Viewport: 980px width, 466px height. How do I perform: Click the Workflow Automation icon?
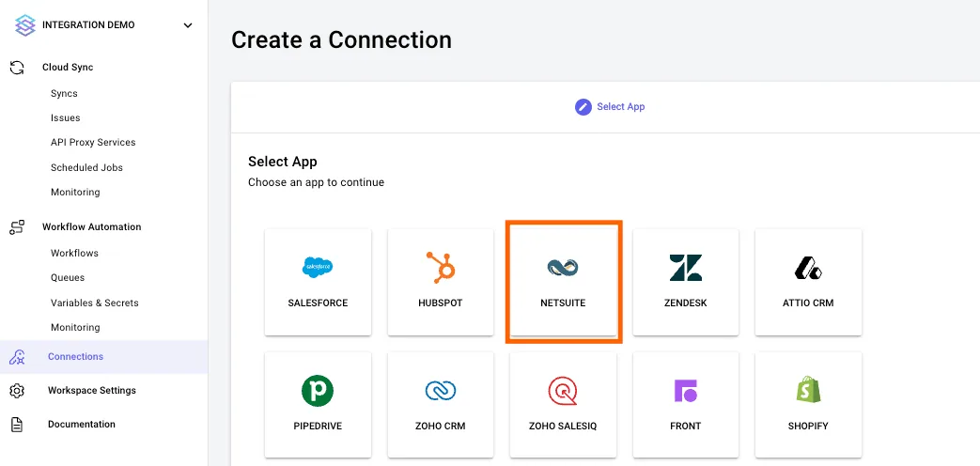point(17,226)
